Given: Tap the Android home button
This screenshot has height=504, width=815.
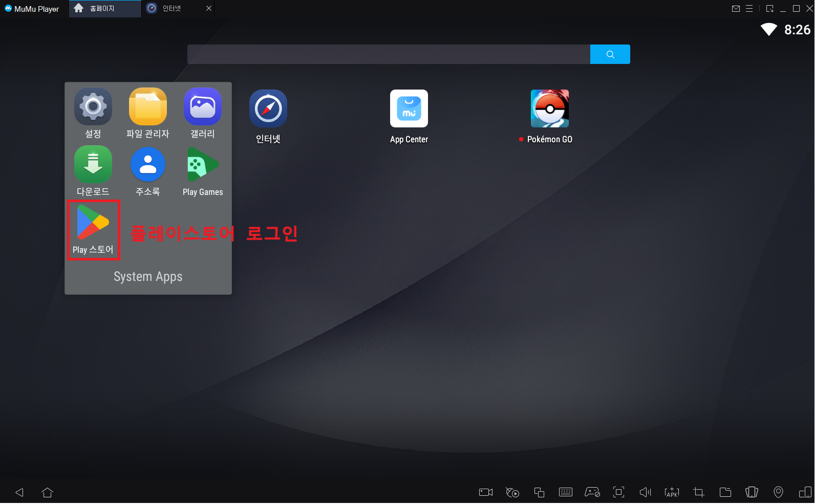Looking at the screenshot, I should click(47, 492).
